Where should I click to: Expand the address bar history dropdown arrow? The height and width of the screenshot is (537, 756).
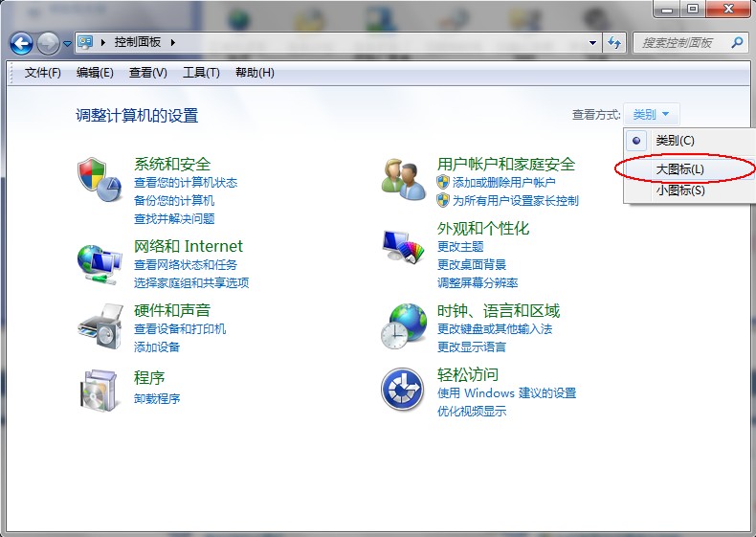click(594, 43)
